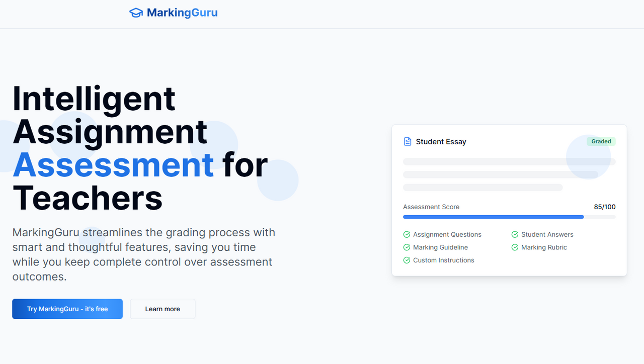The width and height of the screenshot is (644, 364).
Task: Click the blue word Assessment in the headline
Action: (114, 165)
